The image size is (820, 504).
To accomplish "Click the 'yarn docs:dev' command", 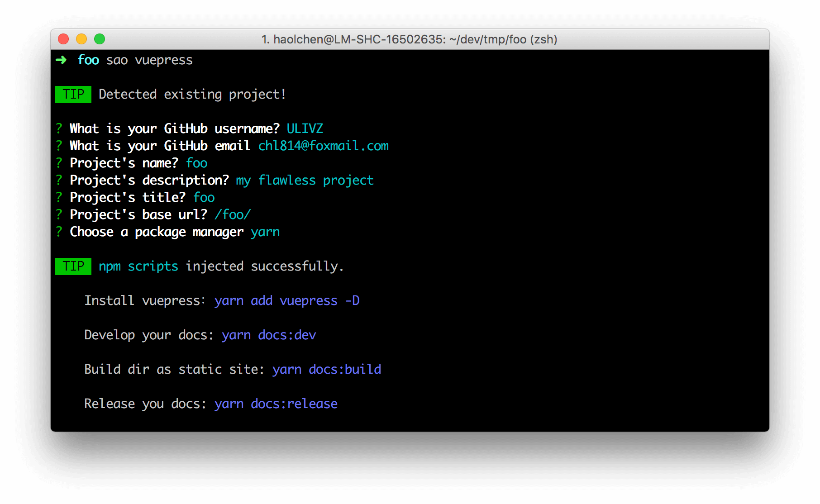I will [x=269, y=335].
